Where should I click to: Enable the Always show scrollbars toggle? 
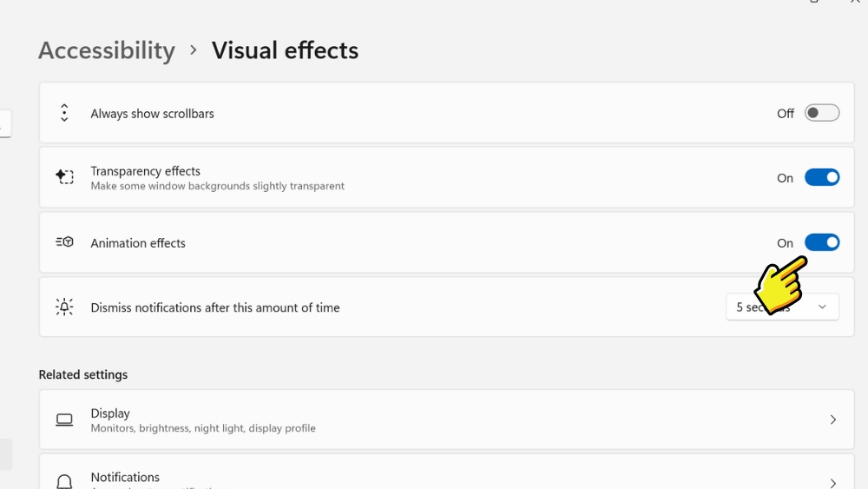point(821,113)
